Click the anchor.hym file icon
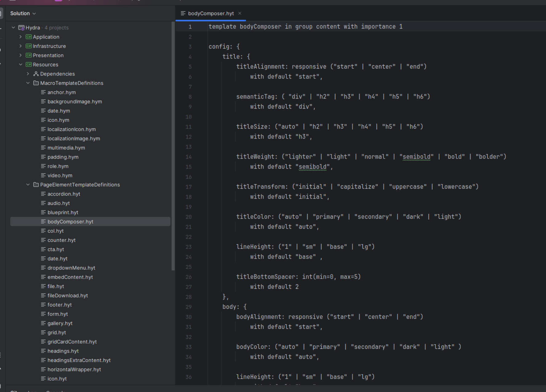Image resolution: width=546 pixels, height=392 pixels. 43,92
